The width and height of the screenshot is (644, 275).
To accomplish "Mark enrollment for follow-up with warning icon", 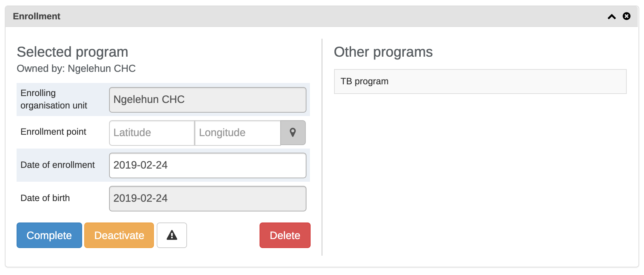I will (x=172, y=235).
